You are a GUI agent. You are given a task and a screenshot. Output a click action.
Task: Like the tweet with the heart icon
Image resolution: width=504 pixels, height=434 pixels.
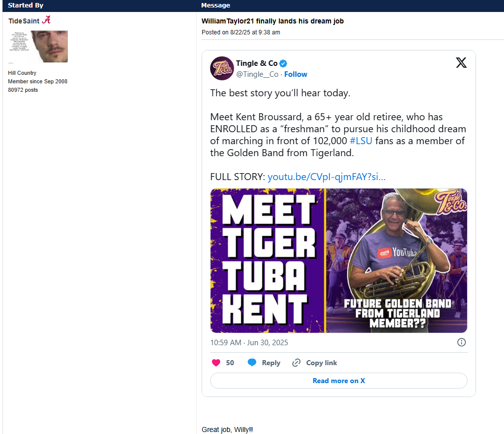tap(216, 363)
